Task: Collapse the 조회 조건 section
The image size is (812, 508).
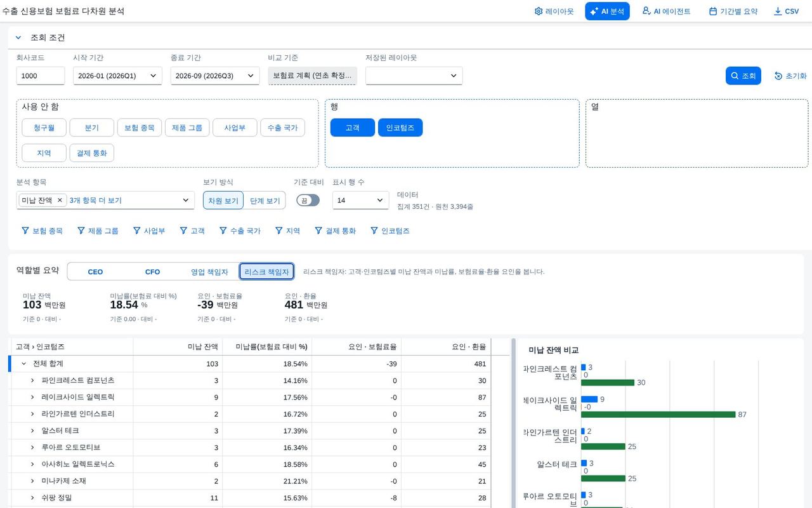Action: (x=18, y=37)
